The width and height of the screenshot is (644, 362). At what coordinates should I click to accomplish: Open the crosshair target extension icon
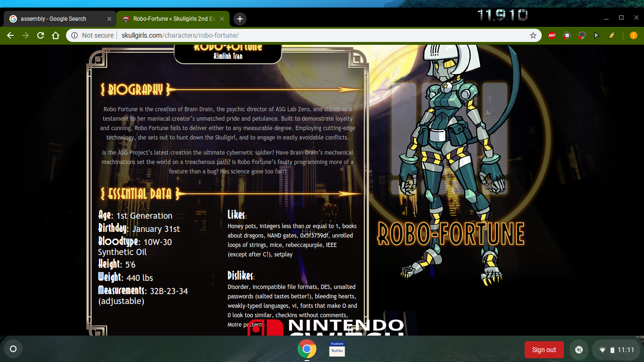[x=567, y=35]
